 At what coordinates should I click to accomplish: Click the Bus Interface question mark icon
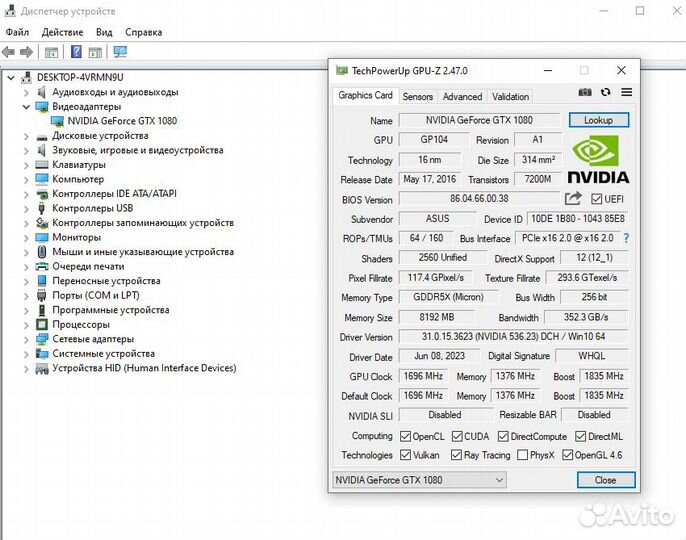click(626, 239)
